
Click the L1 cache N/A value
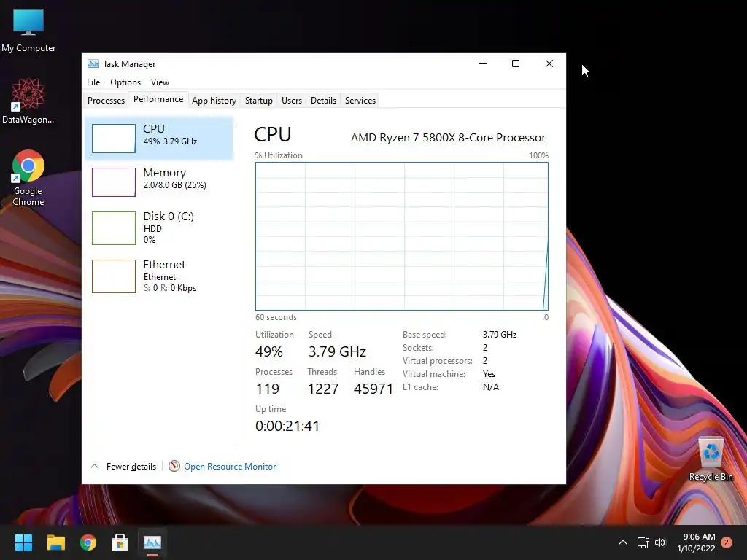pyautogui.click(x=491, y=387)
